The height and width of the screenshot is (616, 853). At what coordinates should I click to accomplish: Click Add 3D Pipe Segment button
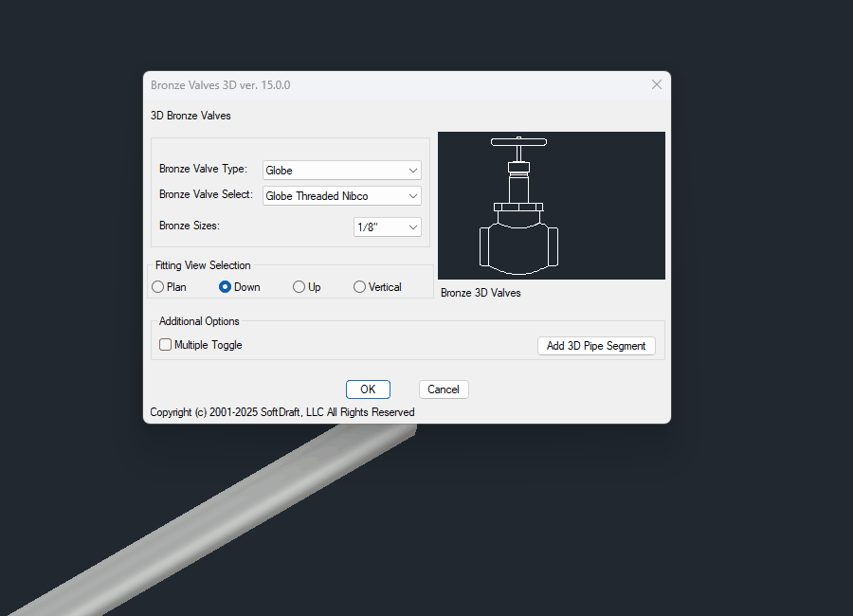pyautogui.click(x=596, y=346)
